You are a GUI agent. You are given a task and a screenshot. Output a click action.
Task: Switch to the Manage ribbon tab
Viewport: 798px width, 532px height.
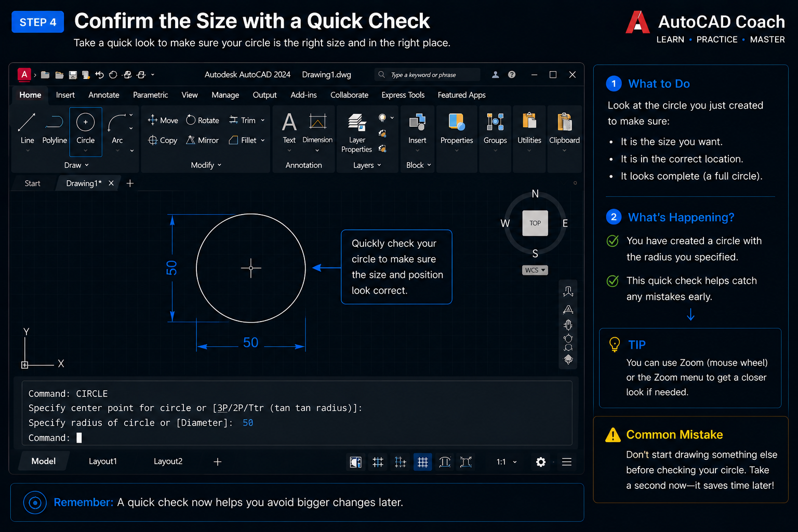coord(225,95)
